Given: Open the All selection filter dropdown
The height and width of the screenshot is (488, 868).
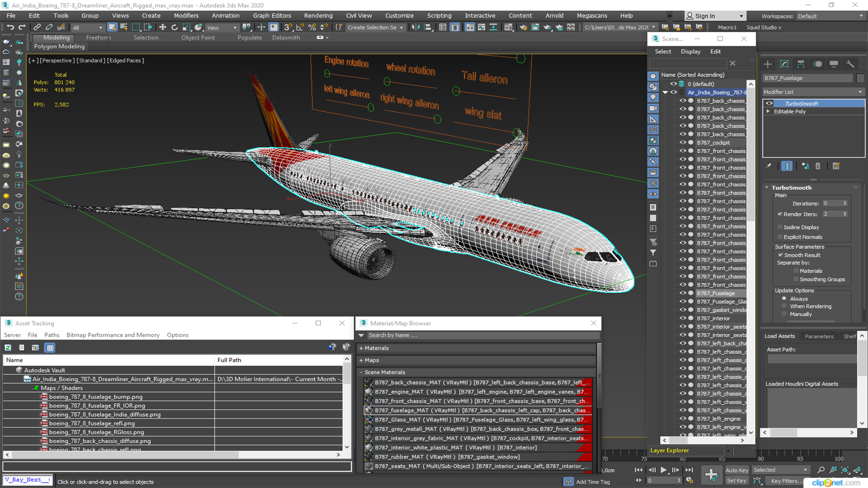Looking at the screenshot, I should tap(88, 28).
